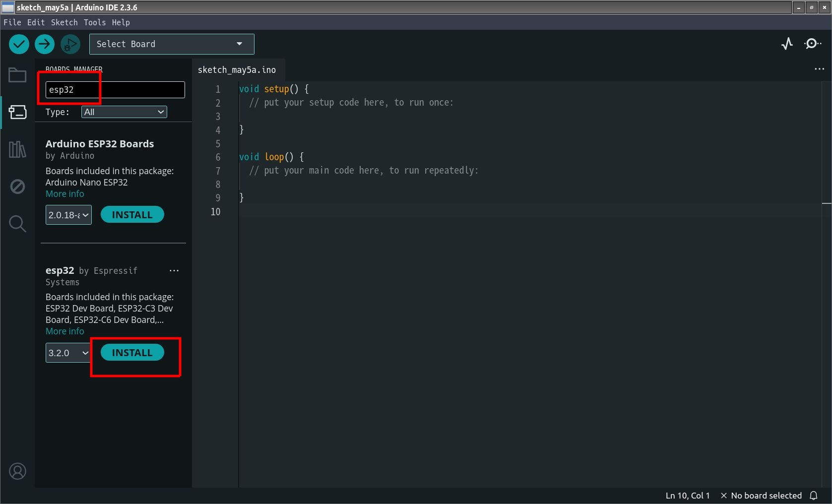Open the Type filter dropdown
This screenshot has width=832, height=504.
(124, 112)
